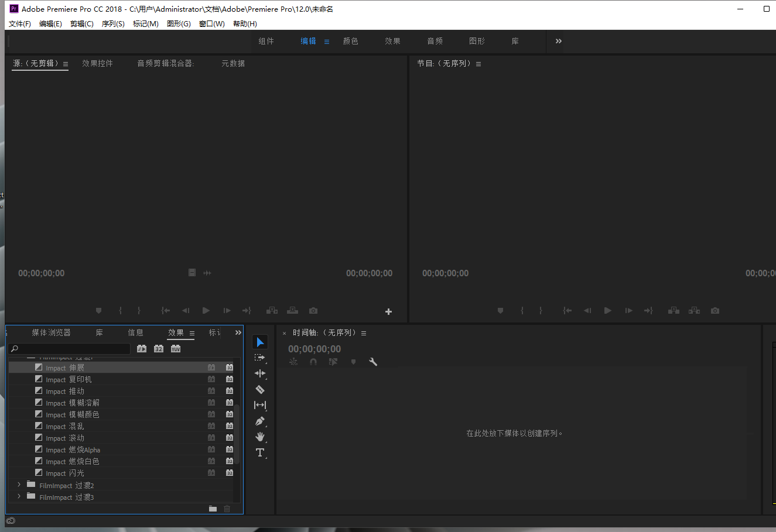Toggle Accelerated Effects filter in Effects panel
The width and height of the screenshot is (776, 532).
pyautogui.click(x=142, y=348)
